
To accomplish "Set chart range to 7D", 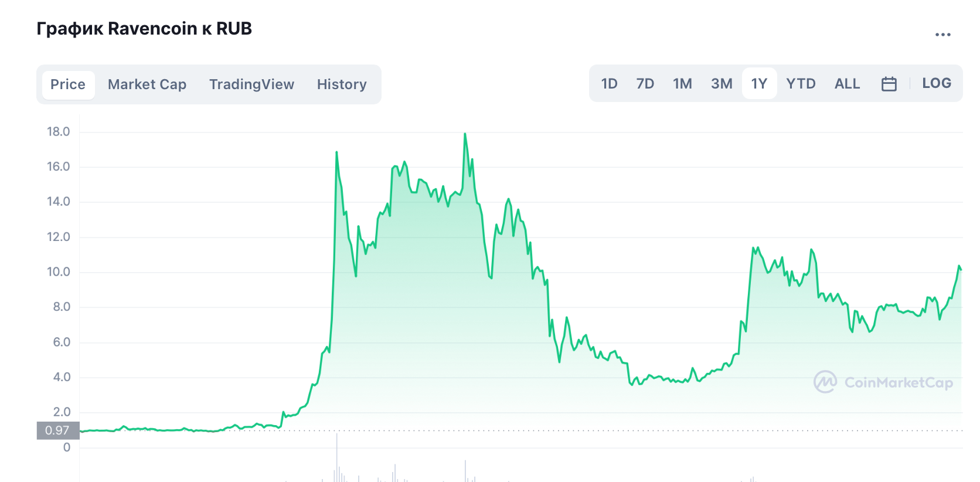I will 645,84.
